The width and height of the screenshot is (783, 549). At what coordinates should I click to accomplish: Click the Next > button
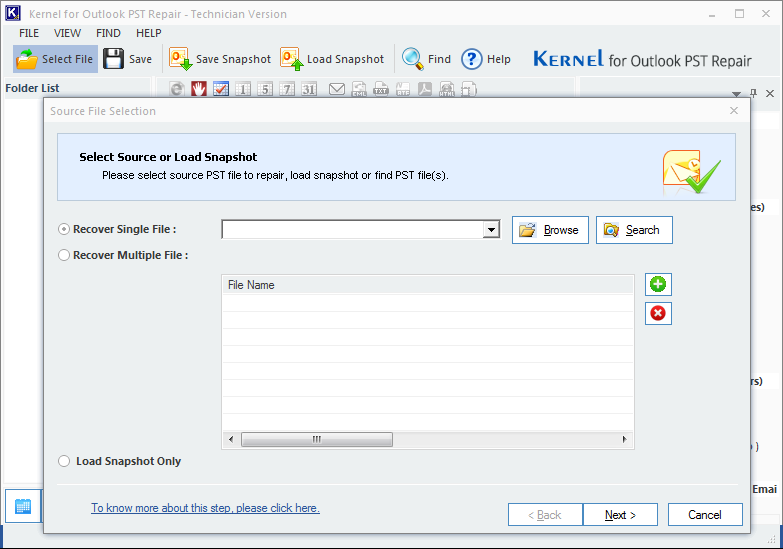coord(620,515)
